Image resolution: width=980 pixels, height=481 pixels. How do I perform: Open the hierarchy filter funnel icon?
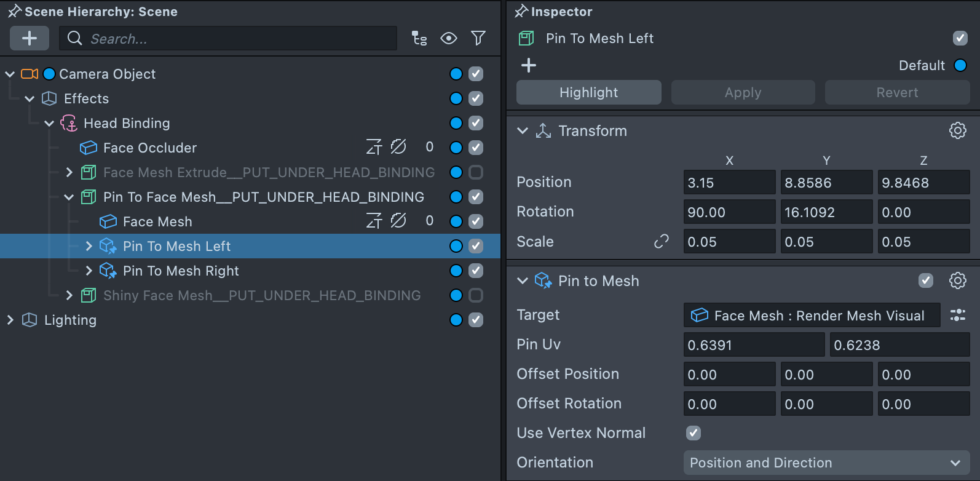pyautogui.click(x=478, y=38)
